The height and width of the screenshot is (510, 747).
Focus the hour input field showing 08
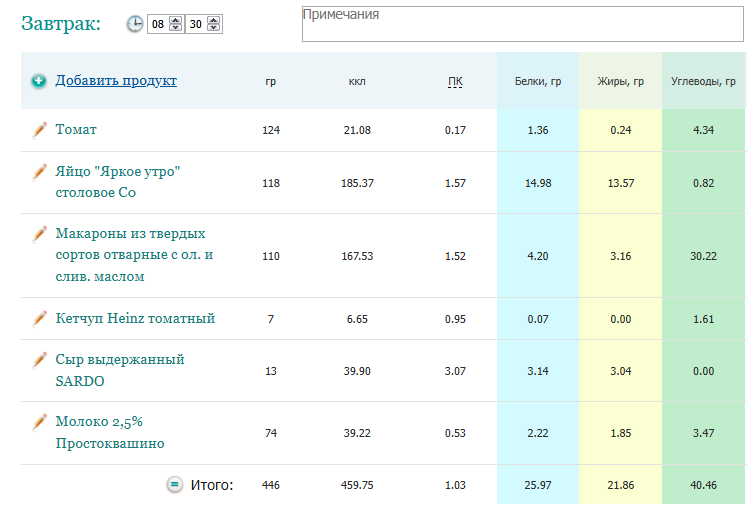coord(159,24)
